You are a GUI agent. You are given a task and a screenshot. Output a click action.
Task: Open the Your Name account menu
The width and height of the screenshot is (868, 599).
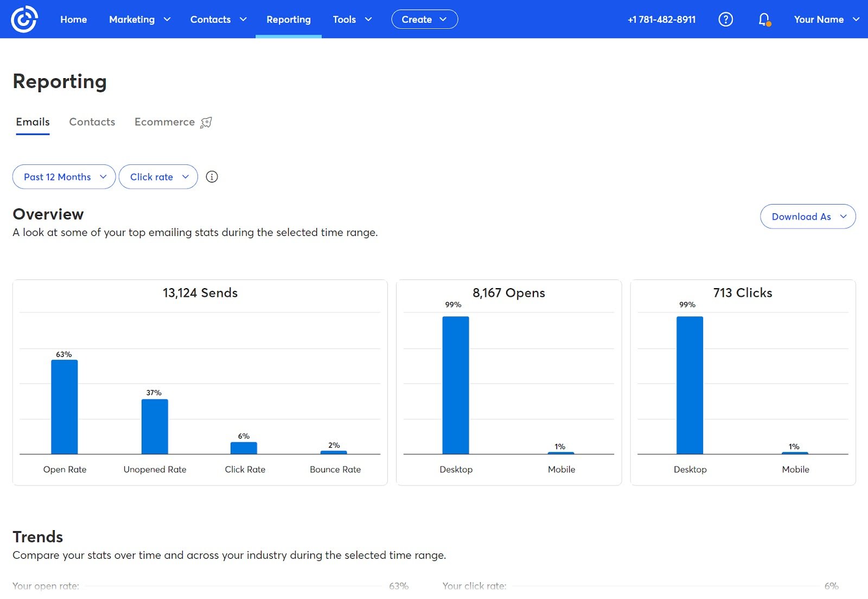[825, 19]
